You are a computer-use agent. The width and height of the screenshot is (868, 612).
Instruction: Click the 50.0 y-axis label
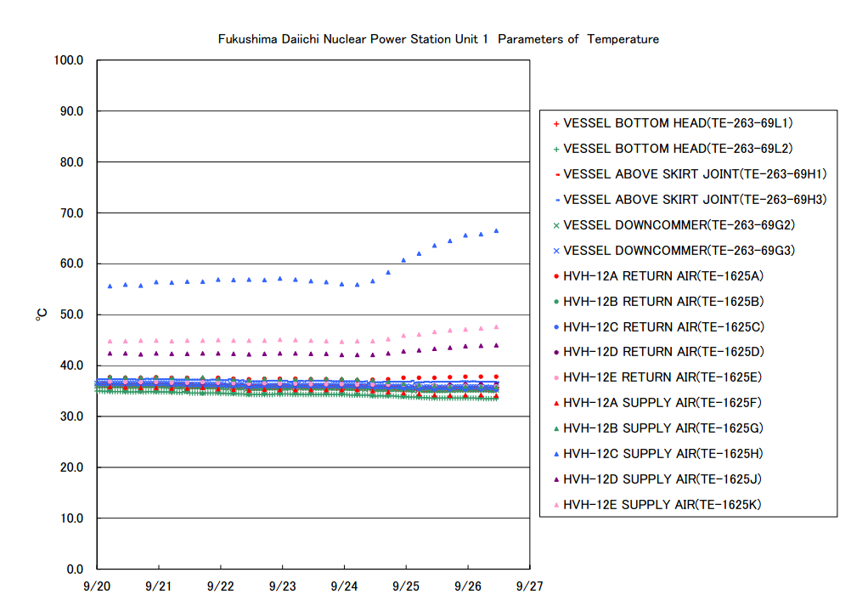coord(71,314)
